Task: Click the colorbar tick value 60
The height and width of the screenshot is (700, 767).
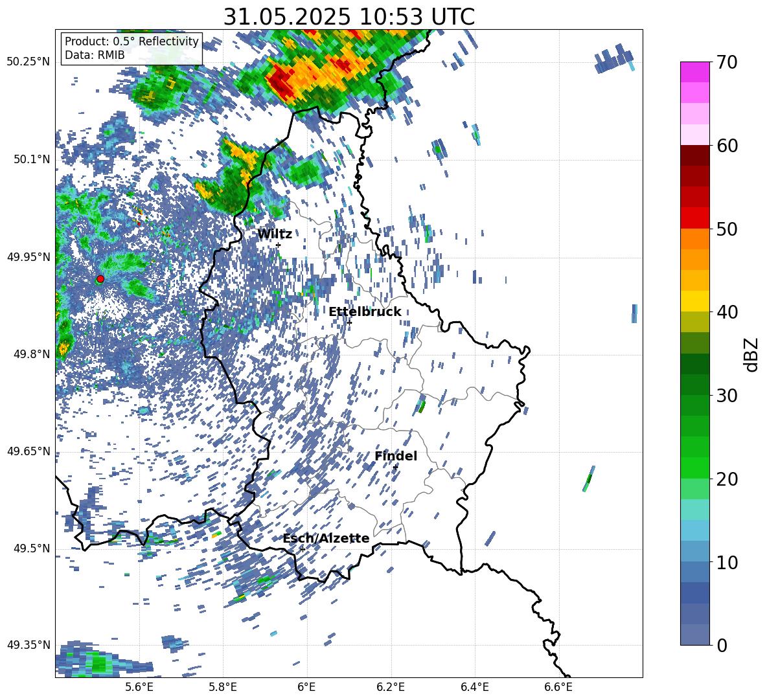Action: (727, 146)
